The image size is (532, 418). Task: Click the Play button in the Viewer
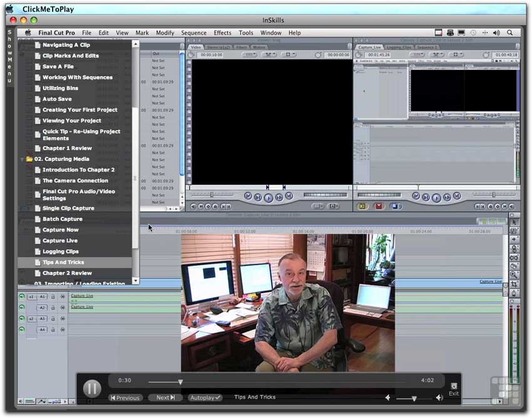pyautogui.click(x=269, y=198)
